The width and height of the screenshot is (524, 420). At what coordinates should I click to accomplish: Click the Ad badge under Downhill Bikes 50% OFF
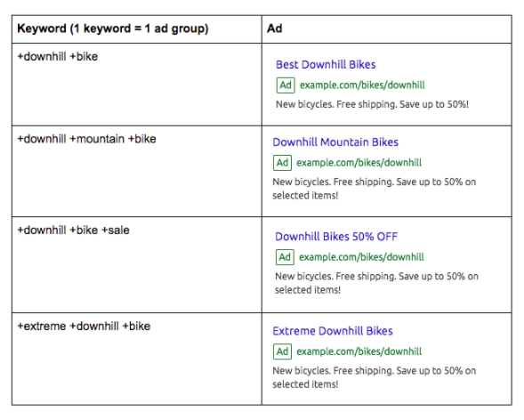tap(285, 257)
